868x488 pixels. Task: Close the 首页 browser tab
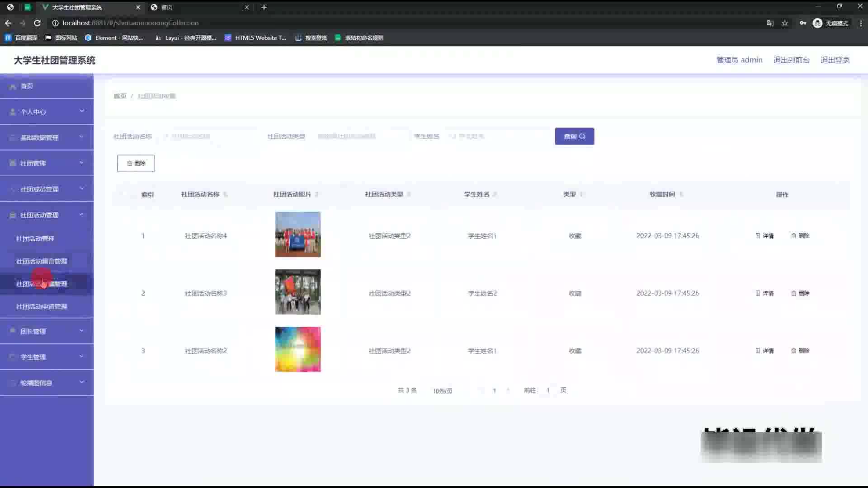247,7
